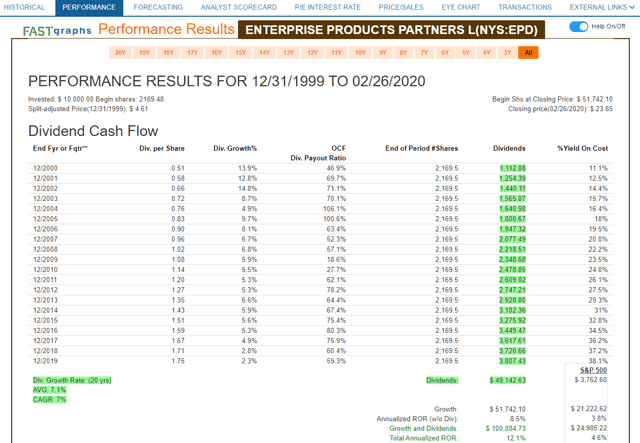Open the P/E Interest Rate tab

pos(328,7)
